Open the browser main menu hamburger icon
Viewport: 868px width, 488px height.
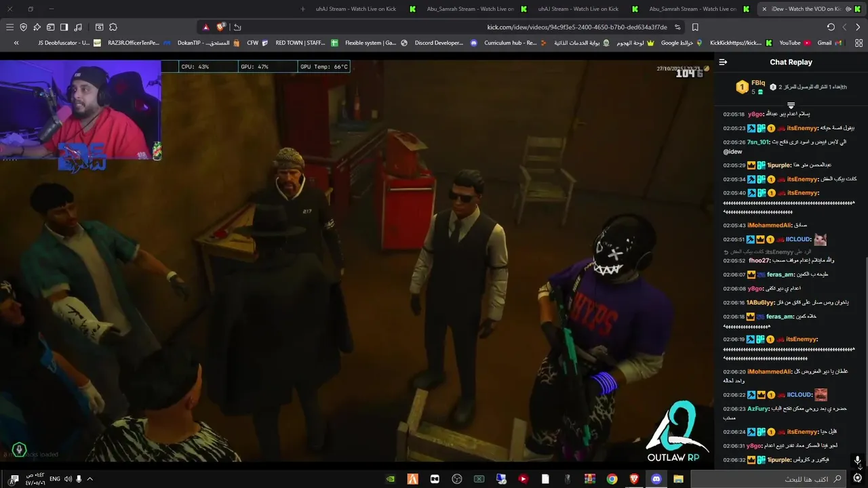pyautogui.click(x=9, y=27)
